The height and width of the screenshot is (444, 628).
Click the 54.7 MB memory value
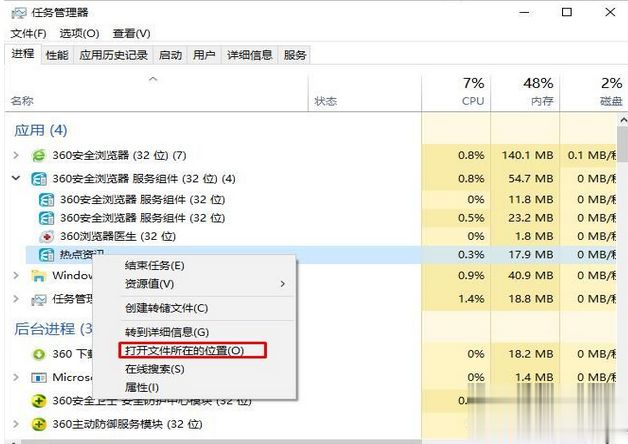click(531, 179)
